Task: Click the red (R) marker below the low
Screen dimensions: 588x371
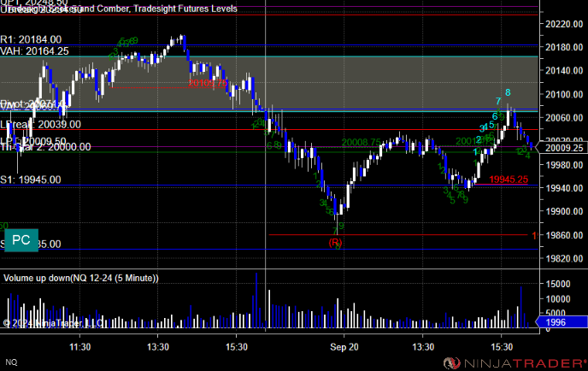Action: [335, 243]
